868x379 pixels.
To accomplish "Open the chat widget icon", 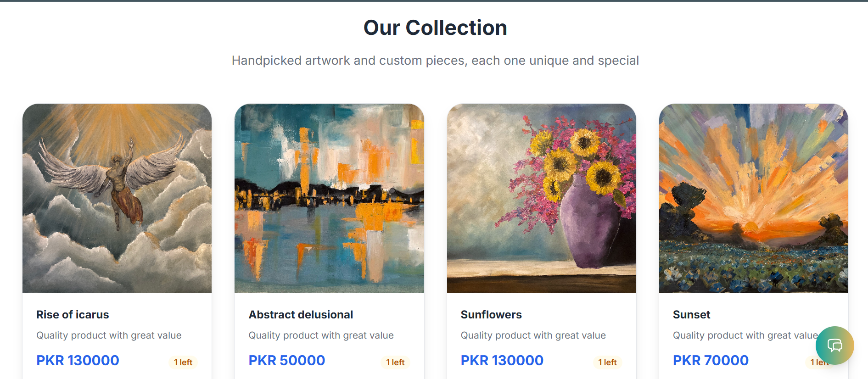I will pyautogui.click(x=834, y=345).
